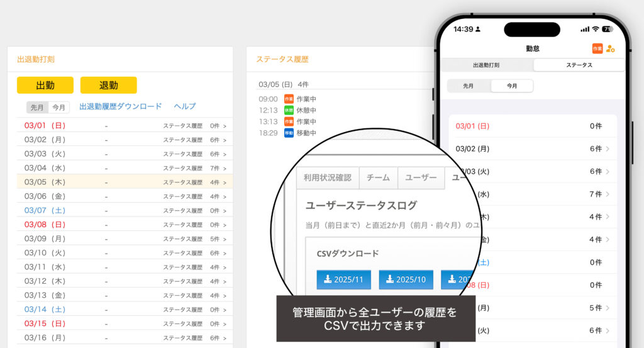Expand status history for 03/05 (木)
The width and height of the screenshot is (644, 348).
click(194, 182)
